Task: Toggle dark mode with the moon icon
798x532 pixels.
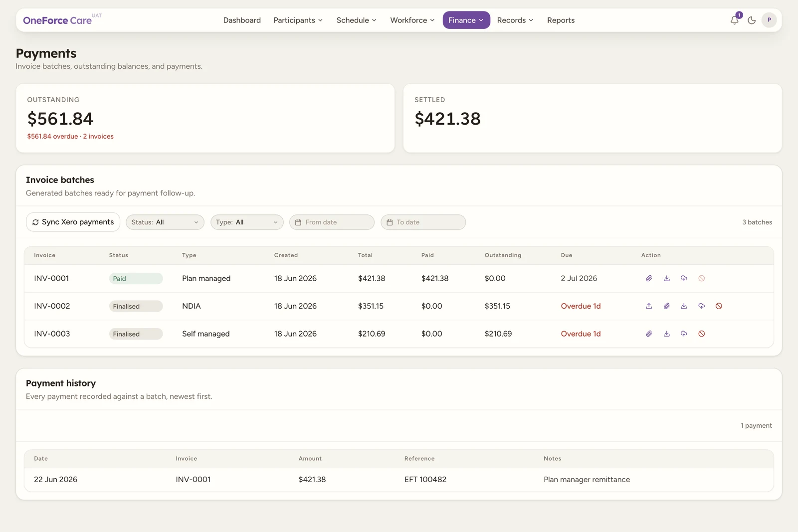Action: coord(752,20)
